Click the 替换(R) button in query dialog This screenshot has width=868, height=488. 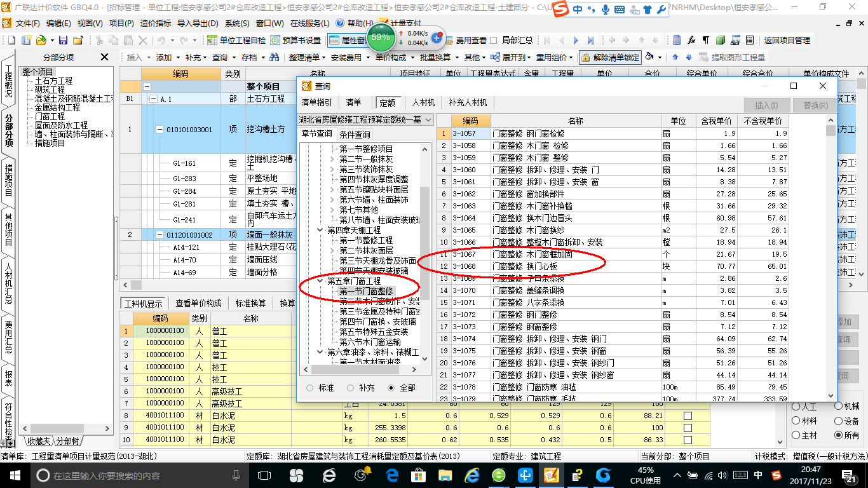[x=815, y=105]
